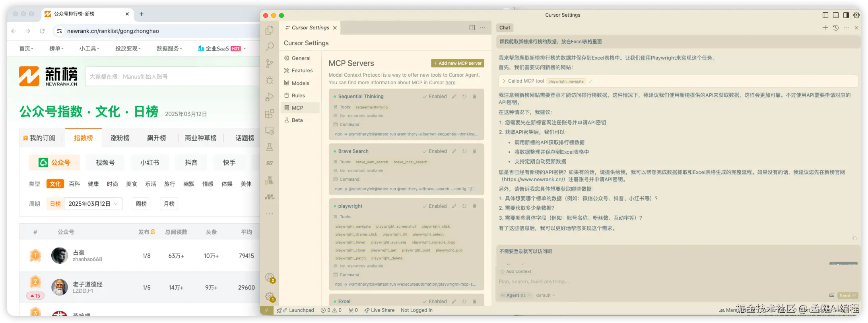Toggle Enabled for the Sequential Thinking server
This screenshot has height=323, width=868.
[x=435, y=97]
